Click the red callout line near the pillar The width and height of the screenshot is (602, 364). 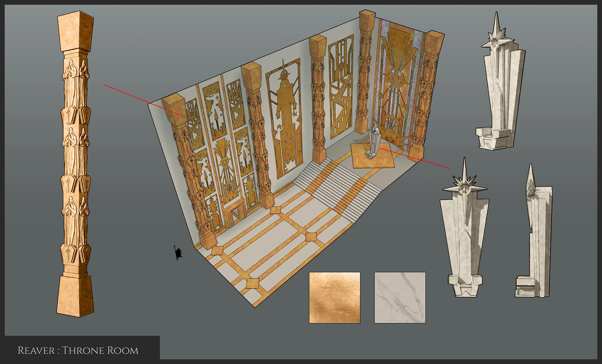[141, 100]
